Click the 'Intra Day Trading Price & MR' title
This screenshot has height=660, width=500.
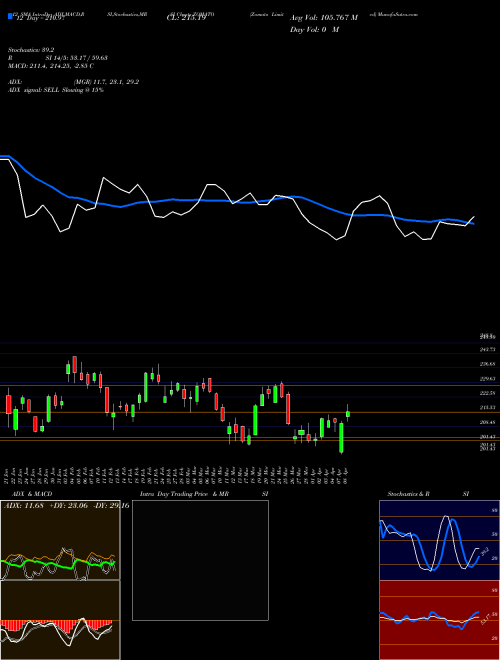click(184, 494)
